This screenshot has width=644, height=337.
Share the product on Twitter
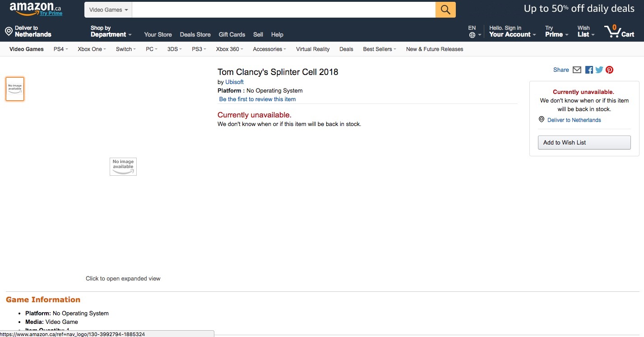tap(599, 70)
